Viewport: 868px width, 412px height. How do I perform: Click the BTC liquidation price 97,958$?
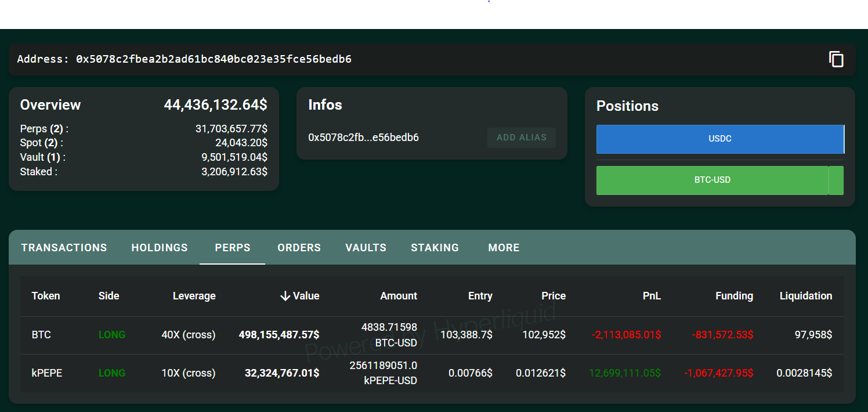pyautogui.click(x=813, y=335)
